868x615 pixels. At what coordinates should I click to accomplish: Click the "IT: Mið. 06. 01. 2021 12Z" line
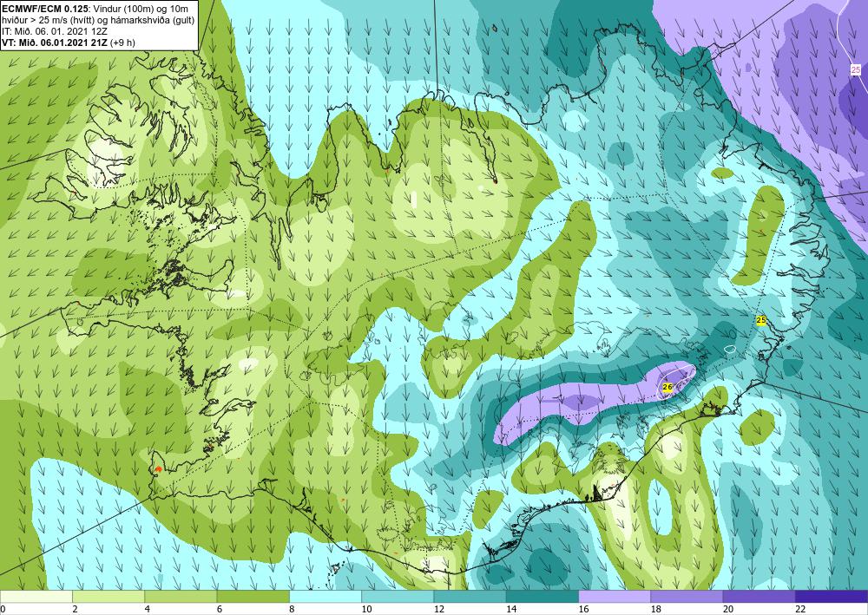(x=55, y=31)
